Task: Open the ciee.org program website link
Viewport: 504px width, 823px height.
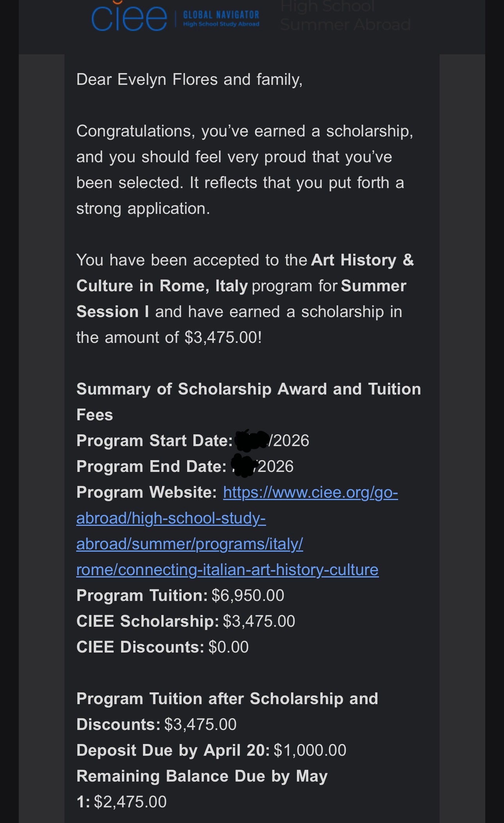Action: [x=227, y=531]
